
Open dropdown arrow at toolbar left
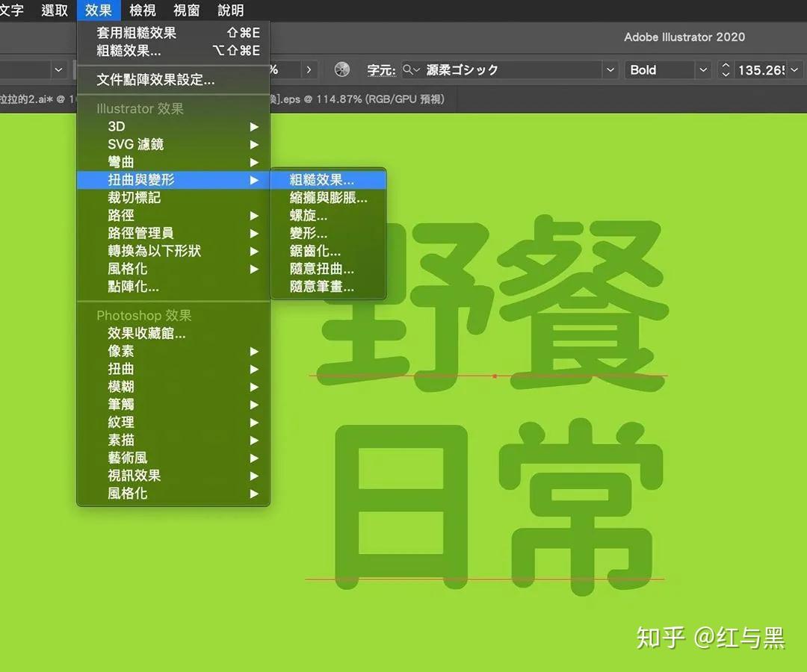[58, 69]
